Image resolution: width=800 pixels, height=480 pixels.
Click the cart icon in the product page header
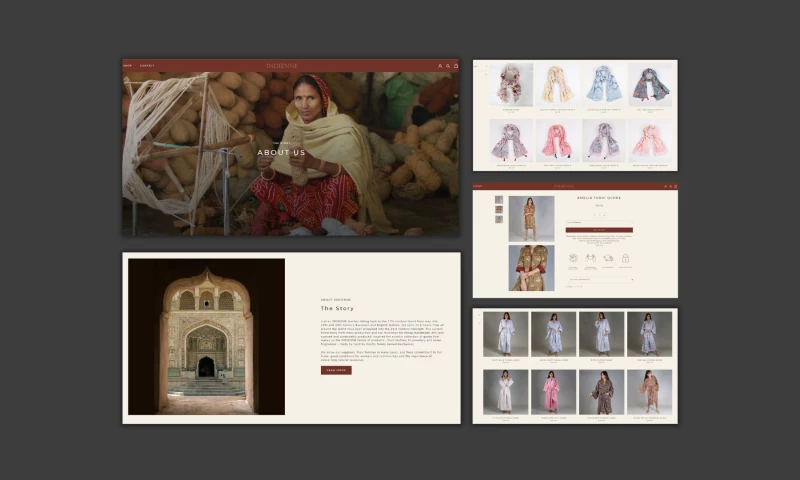point(675,186)
